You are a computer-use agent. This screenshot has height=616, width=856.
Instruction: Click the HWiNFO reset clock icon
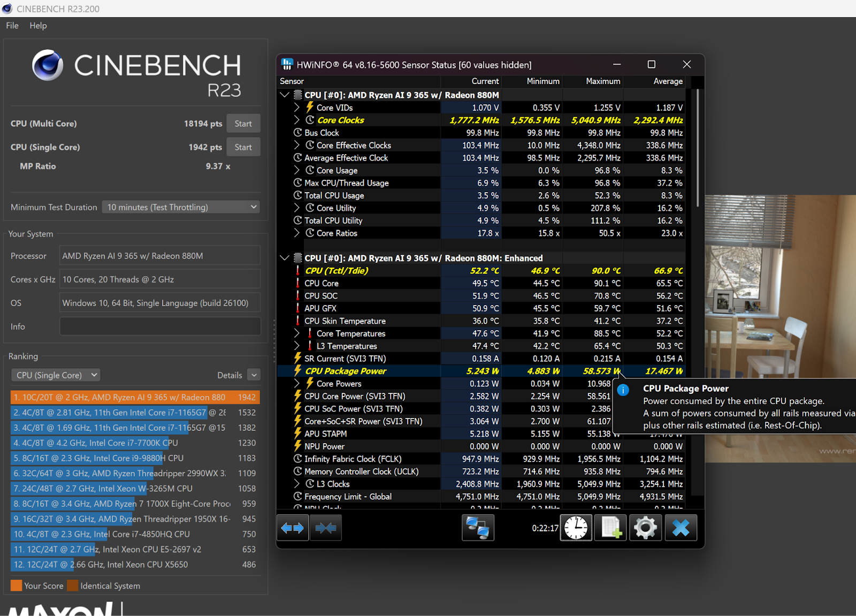576,528
